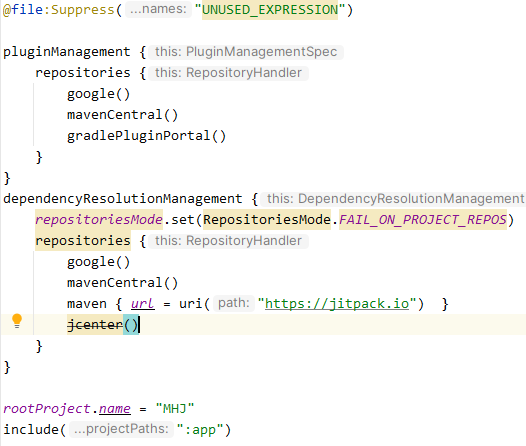Click the ":app" include string
This screenshot has height=446, width=526.
(x=200, y=430)
